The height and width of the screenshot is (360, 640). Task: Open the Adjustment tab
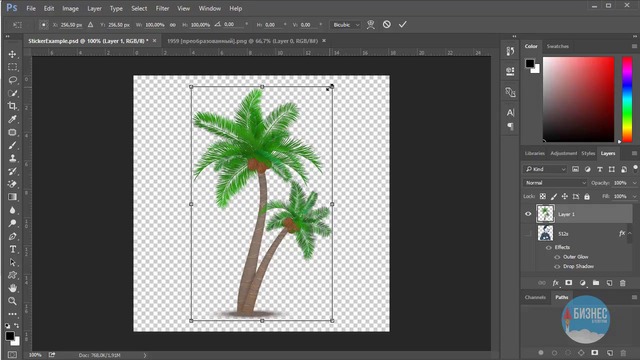(x=563, y=153)
